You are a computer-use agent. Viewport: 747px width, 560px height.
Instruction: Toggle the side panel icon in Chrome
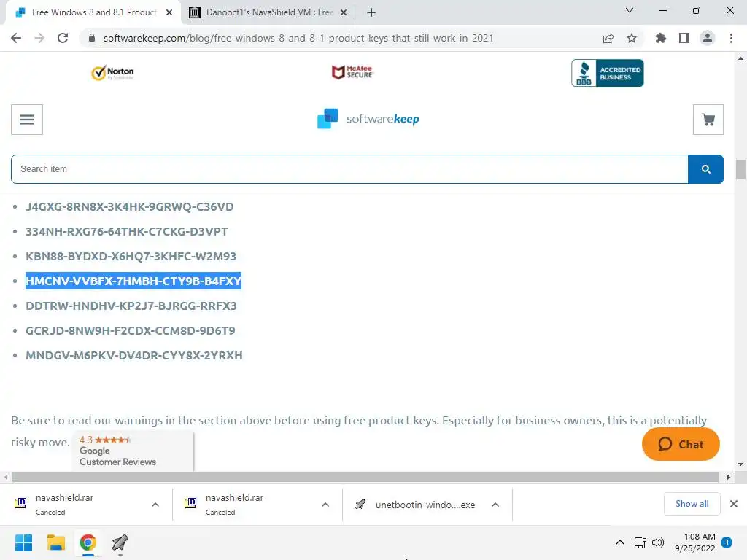[x=684, y=38]
